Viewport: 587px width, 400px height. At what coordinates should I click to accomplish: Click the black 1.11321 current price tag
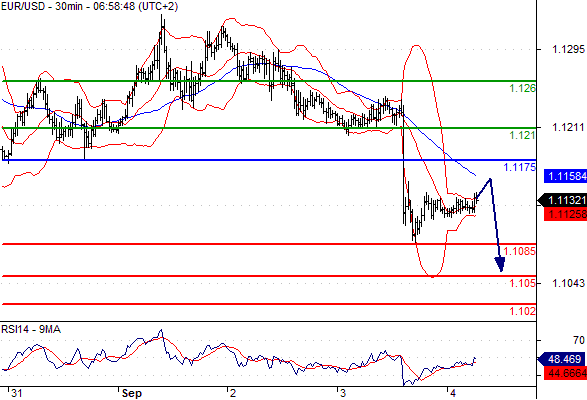(563, 200)
